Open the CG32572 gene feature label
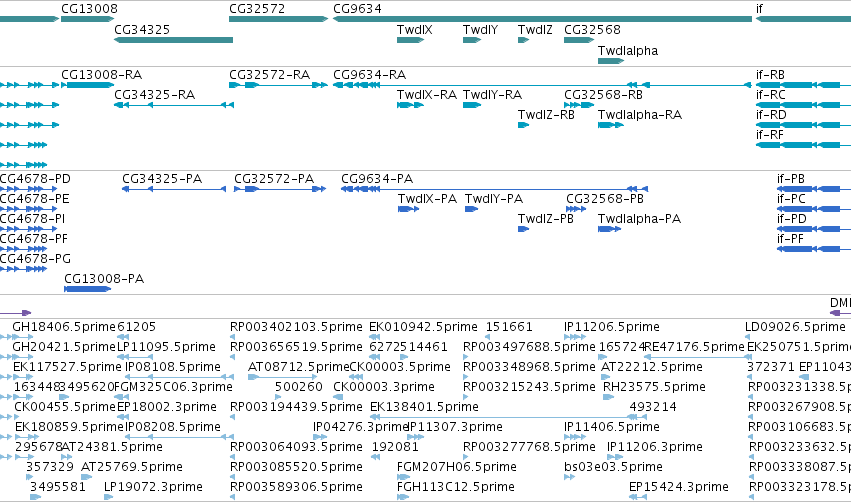The width and height of the screenshot is (851, 502). tap(257, 9)
